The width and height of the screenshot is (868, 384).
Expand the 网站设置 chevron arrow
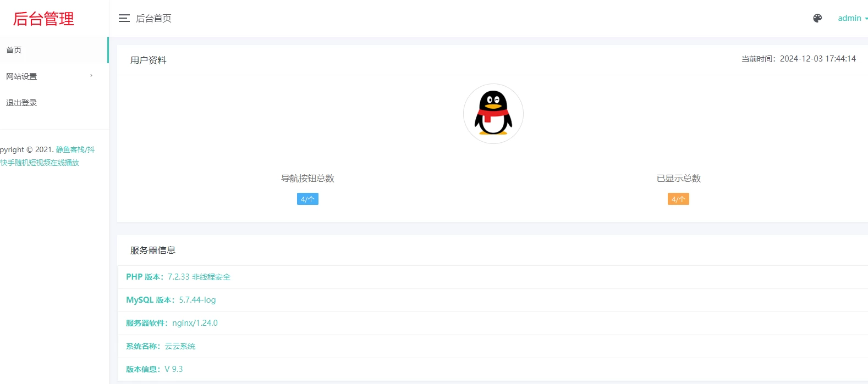tap(91, 76)
